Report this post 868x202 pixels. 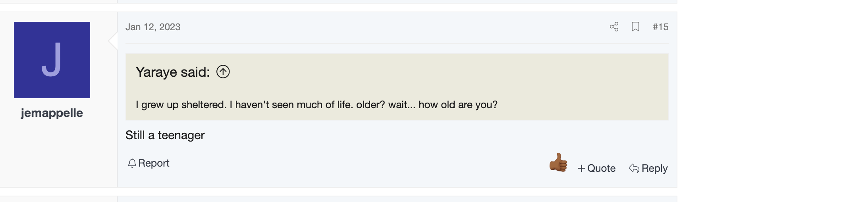point(149,163)
